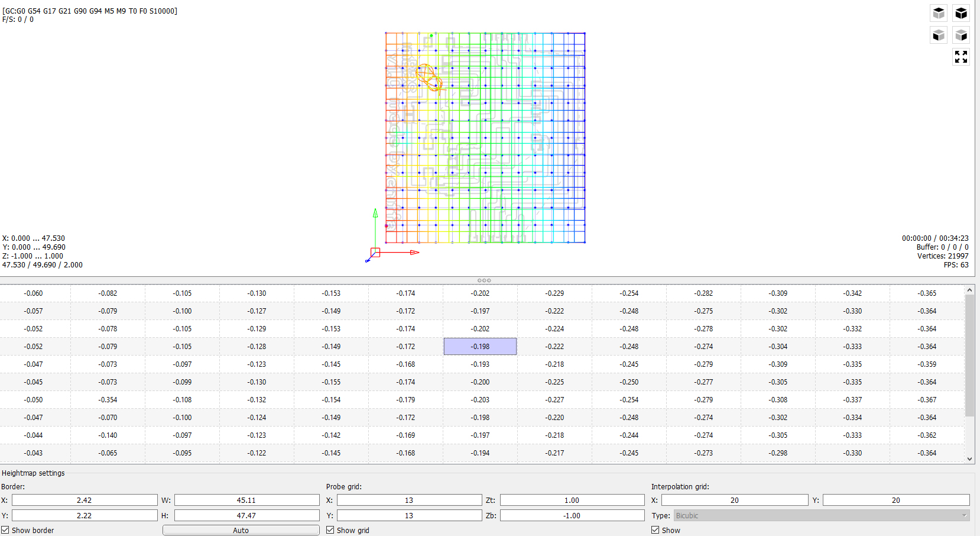
Task: Select the cell with value -0.365
Action: 927,293
